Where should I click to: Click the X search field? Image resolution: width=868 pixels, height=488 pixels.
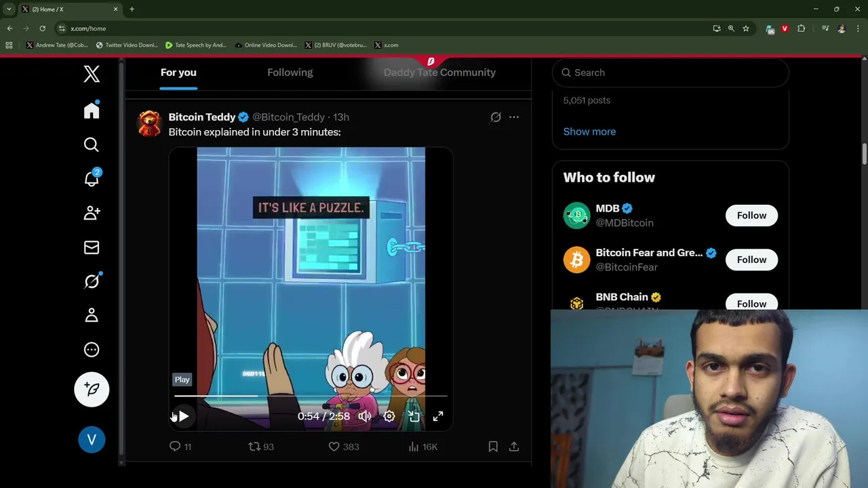tap(671, 73)
